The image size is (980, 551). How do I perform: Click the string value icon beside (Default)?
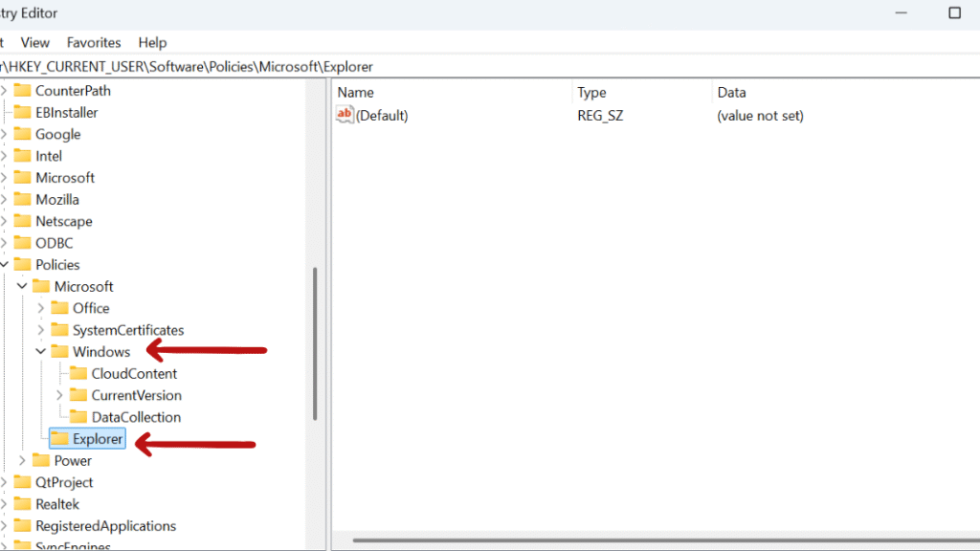(x=345, y=115)
